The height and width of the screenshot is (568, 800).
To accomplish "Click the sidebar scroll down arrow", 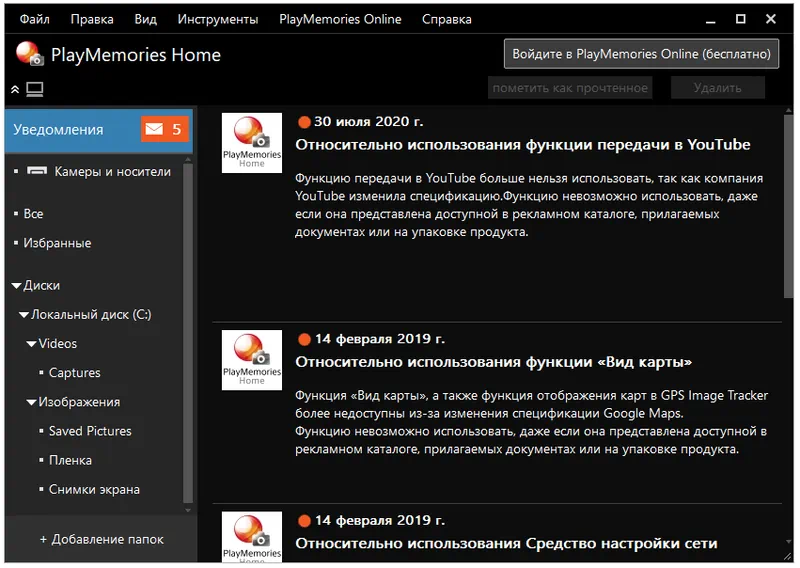I will click(x=187, y=510).
